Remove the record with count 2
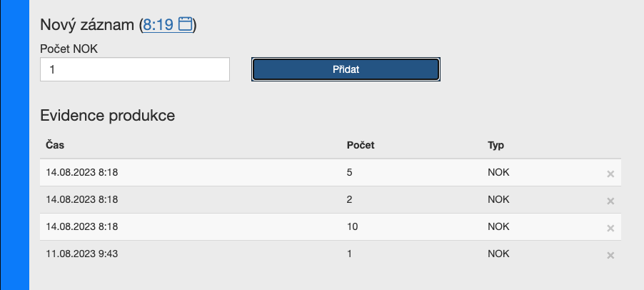The width and height of the screenshot is (644, 290). [x=610, y=201]
